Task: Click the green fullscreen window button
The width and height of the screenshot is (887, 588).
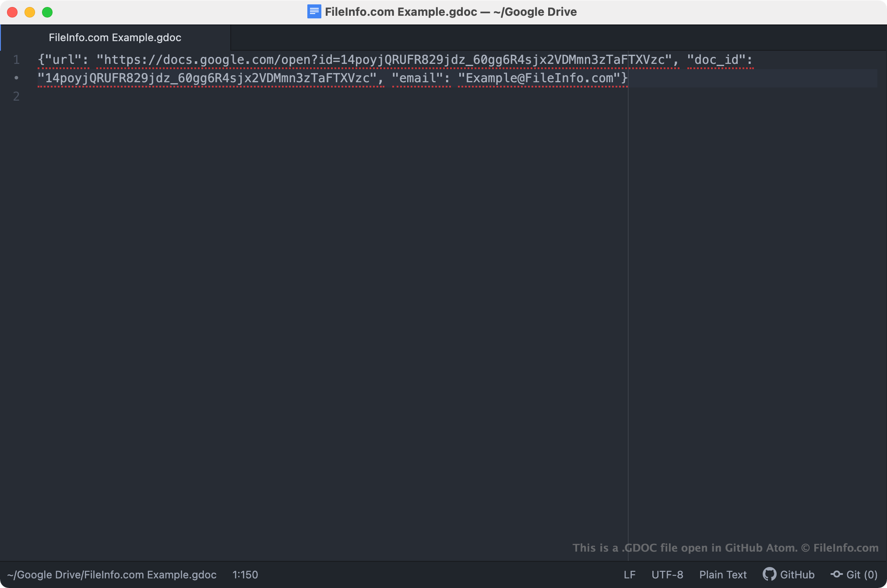Action: (x=47, y=12)
